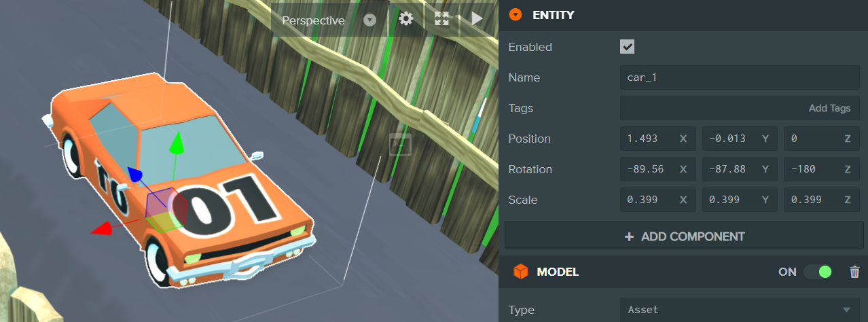This screenshot has width=868, height=322.
Task: Collapse the Entity section
Action: (516, 15)
